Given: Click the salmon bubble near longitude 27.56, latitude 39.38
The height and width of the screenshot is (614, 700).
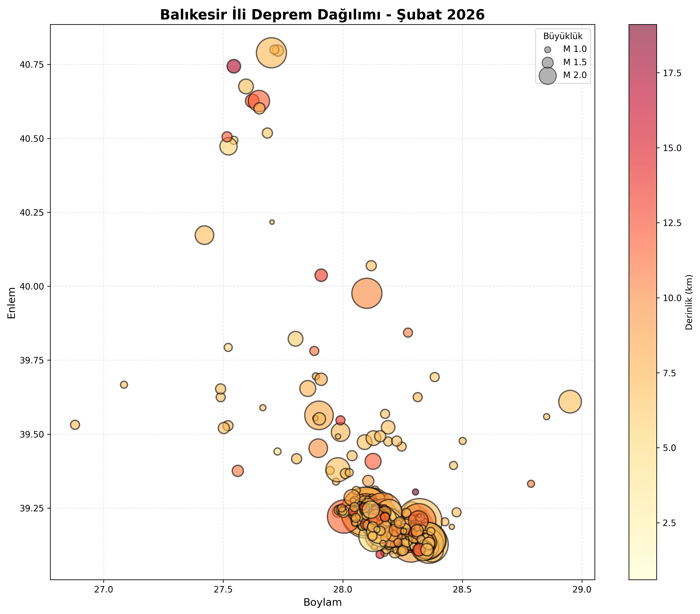Looking at the screenshot, I should pyautogui.click(x=238, y=471).
